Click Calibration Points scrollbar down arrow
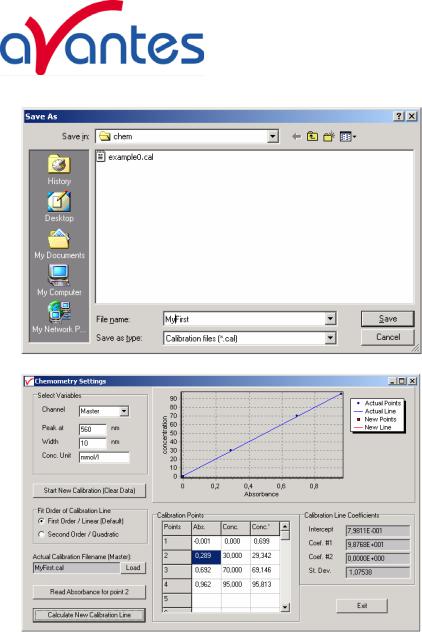422x632 pixels. point(285,607)
